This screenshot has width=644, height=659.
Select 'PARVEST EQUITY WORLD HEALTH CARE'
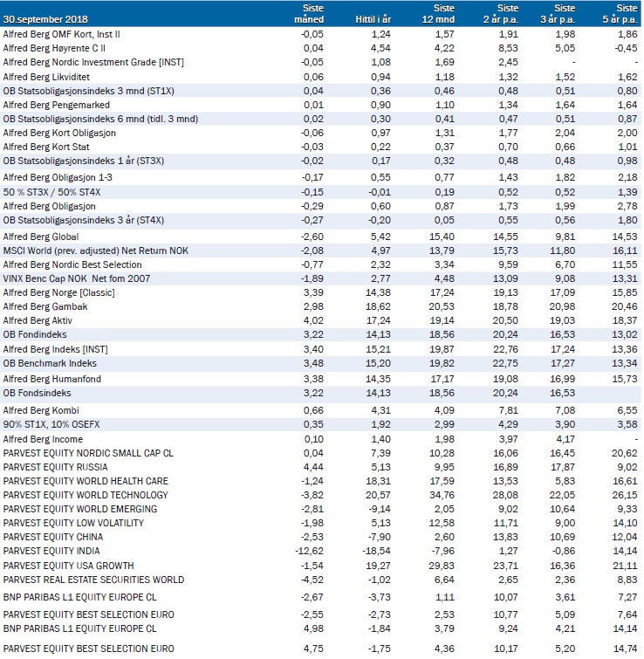86,481
